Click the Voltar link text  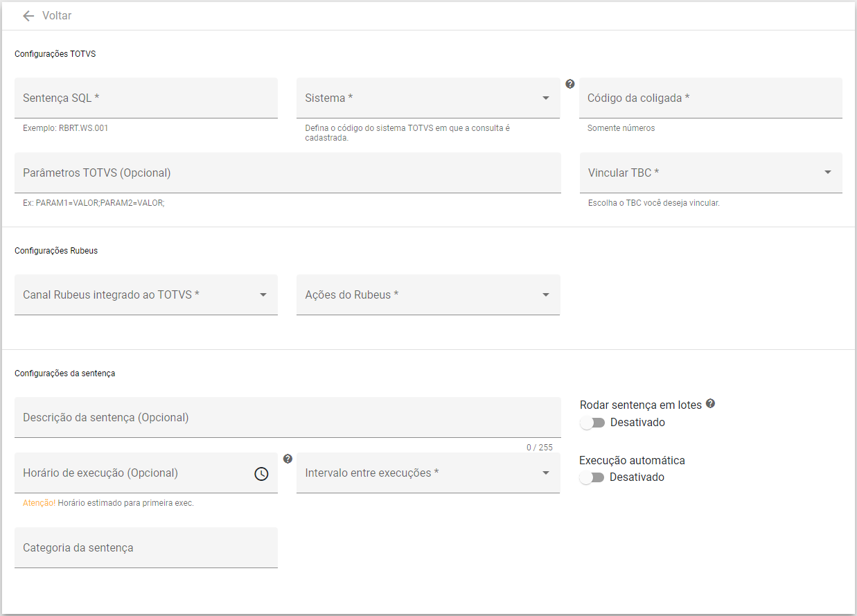tap(57, 16)
